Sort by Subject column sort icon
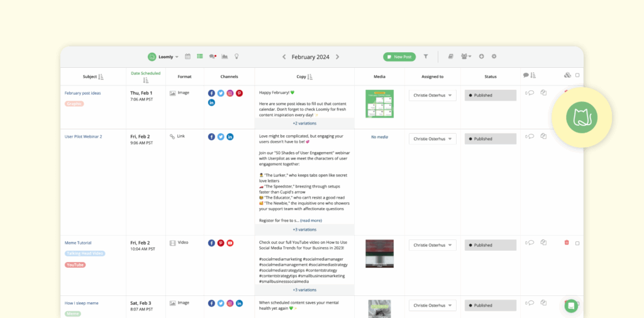The width and height of the screenshot is (644, 318). pos(101,77)
